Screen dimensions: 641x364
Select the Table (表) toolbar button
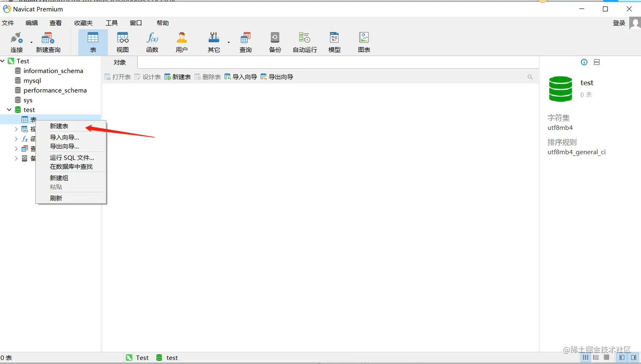point(93,42)
